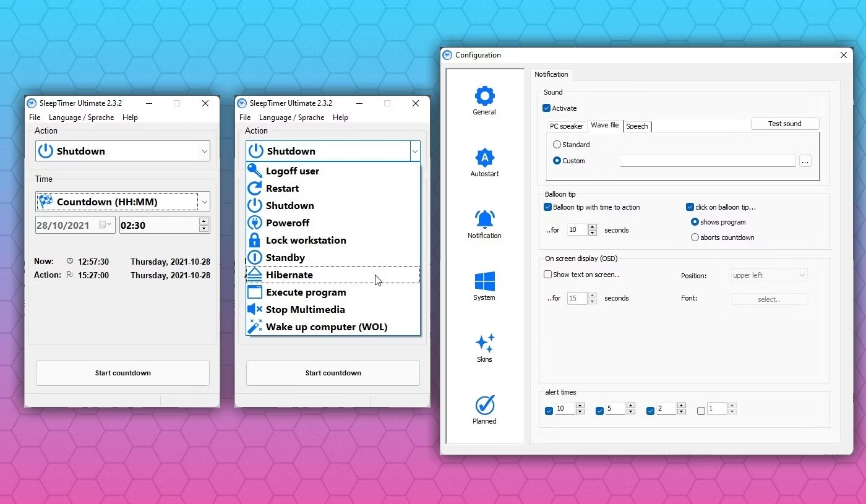Screen dimensions: 866x504
Task: Select Standard wave file radio
Action: click(557, 144)
